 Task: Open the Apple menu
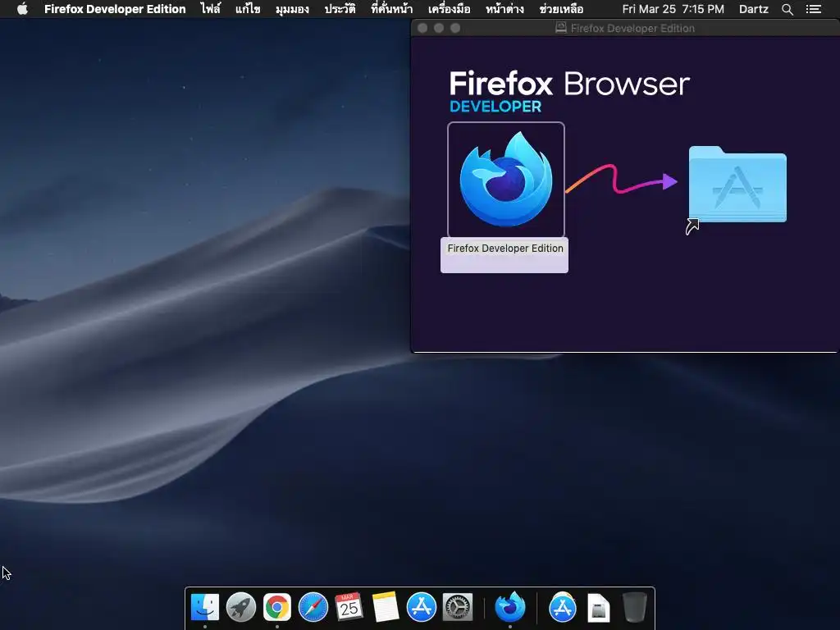tap(22, 9)
